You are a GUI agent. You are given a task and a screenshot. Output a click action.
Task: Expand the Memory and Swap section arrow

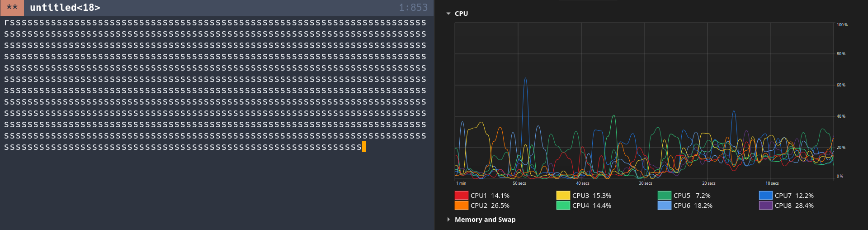tap(448, 220)
